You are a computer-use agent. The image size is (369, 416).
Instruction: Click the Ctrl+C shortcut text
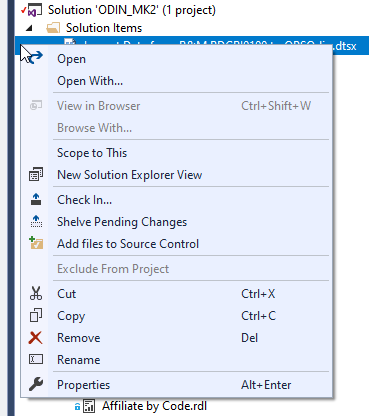tap(258, 316)
